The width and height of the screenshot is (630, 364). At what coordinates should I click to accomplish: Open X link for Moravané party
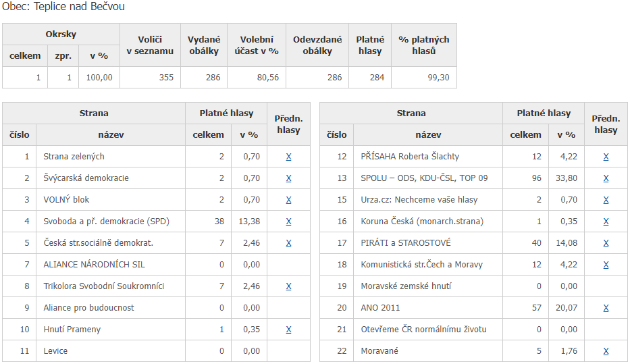point(606,351)
